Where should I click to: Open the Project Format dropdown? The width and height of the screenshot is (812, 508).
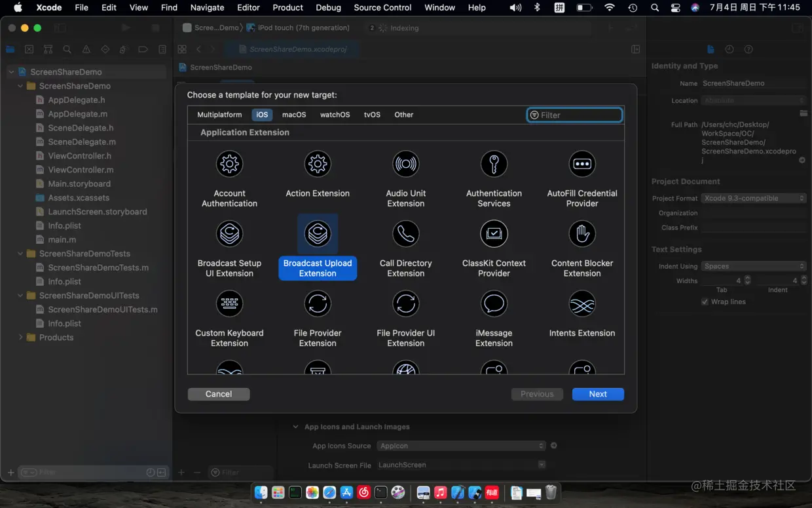pos(754,198)
